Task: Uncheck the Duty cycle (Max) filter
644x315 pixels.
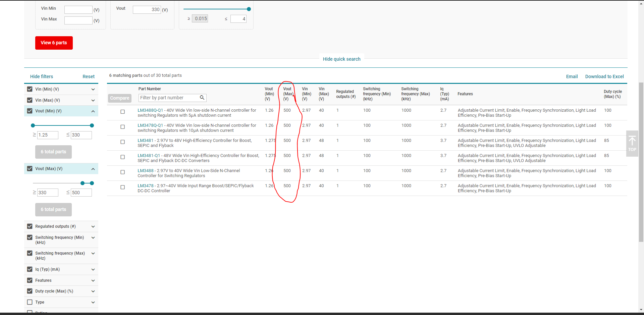Action: click(30, 291)
